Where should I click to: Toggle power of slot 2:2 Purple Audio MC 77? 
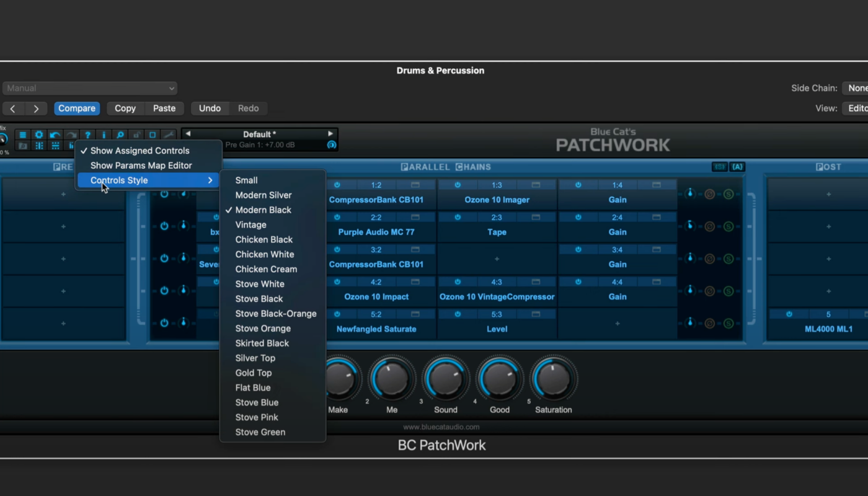[x=337, y=217]
